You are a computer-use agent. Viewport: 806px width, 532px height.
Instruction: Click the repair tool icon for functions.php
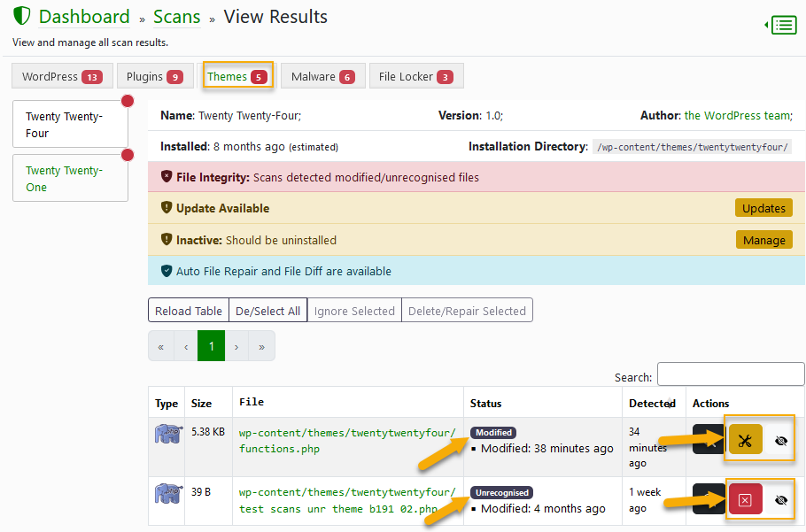pos(745,440)
